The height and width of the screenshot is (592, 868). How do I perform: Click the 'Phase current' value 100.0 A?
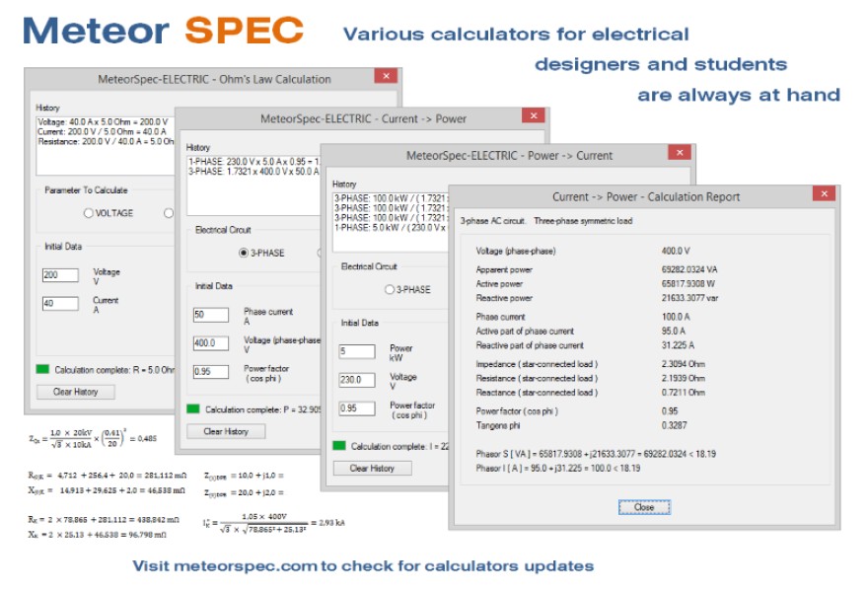pyautogui.click(x=676, y=317)
